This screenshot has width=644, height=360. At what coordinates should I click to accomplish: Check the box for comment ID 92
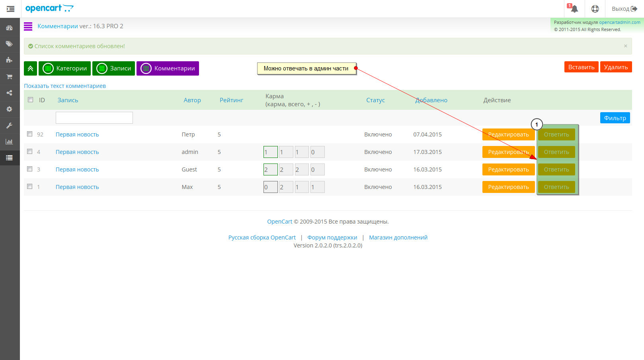29,134
